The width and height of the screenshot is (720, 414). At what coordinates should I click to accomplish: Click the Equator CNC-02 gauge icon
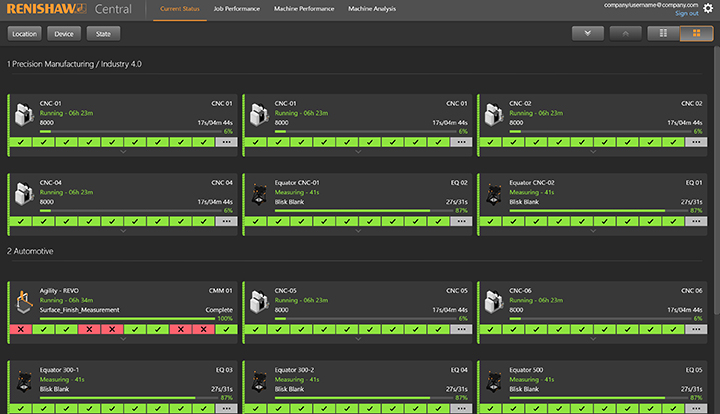pyautogui.click(x=494, y=195)
